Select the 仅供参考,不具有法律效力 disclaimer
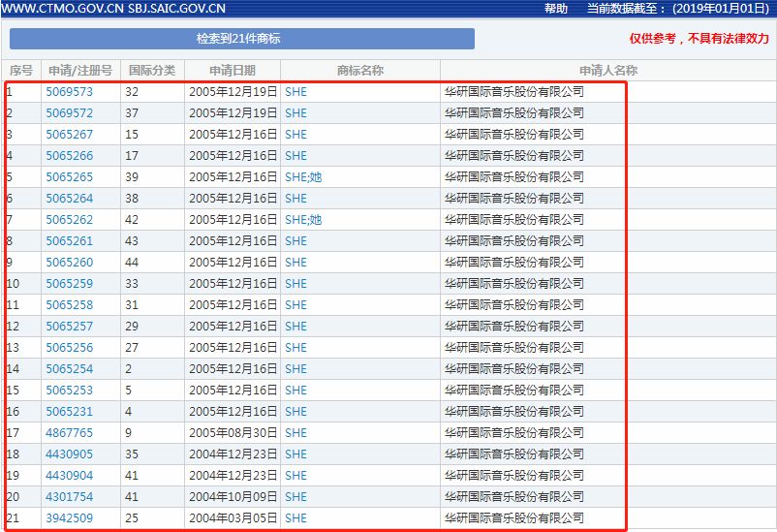Image resolution: width=777 pixels, height=532 pixels. click(x=699, y=39)
